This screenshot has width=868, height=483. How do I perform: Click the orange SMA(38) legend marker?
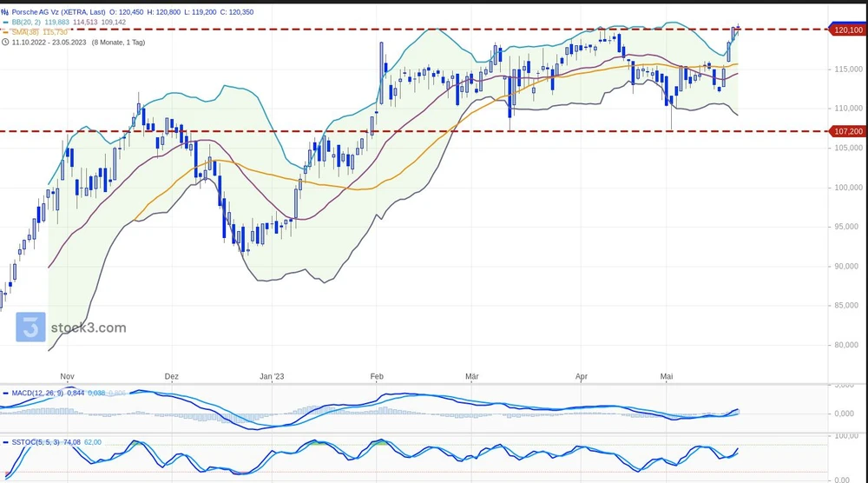click(x=5, y=31)
